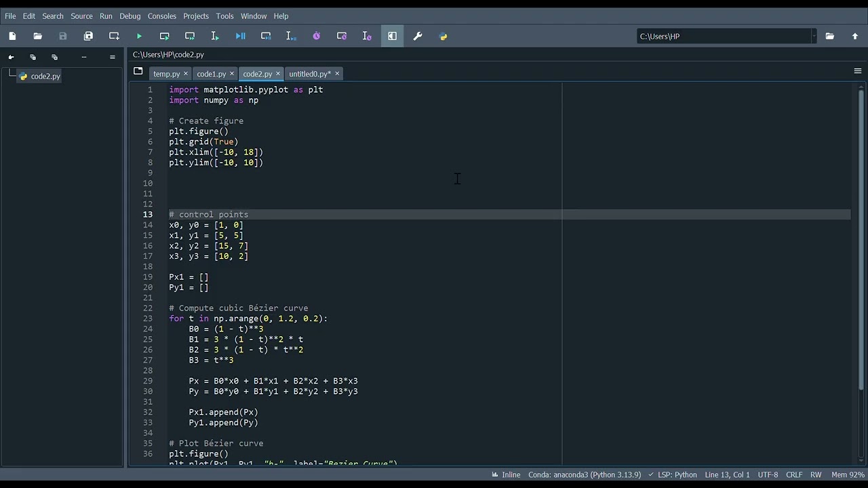The height and width of the screenshot is (488, 868).
Task: Close the untitled0.py* tab
Action: tap(337, 74)
